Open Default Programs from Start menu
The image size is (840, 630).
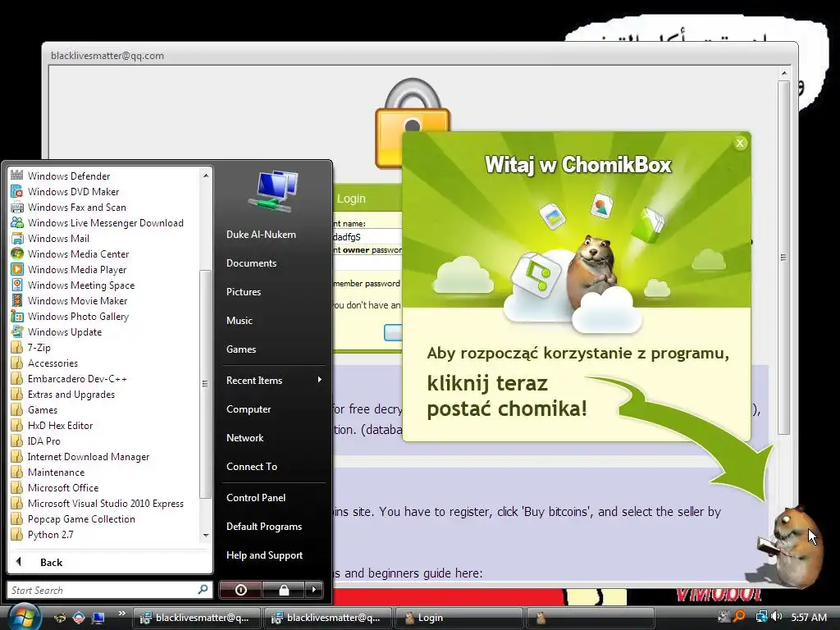point(264,526)
